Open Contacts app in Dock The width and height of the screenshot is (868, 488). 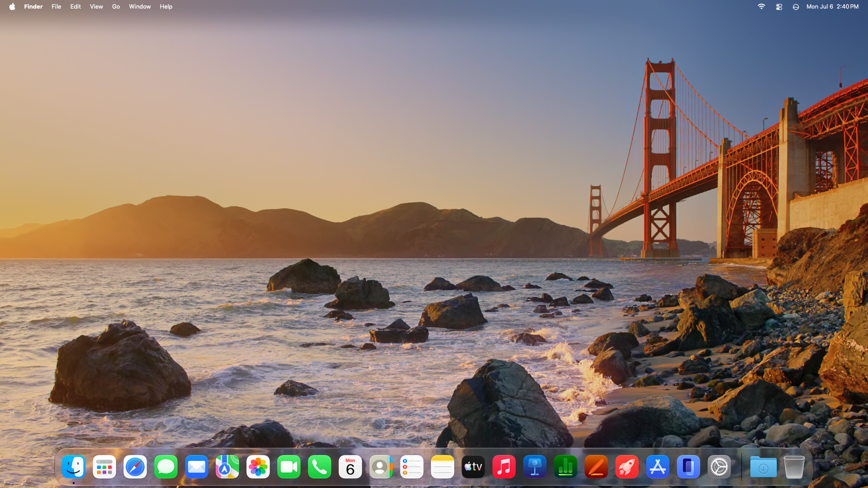pyautogui.click(x=381, y=467)
